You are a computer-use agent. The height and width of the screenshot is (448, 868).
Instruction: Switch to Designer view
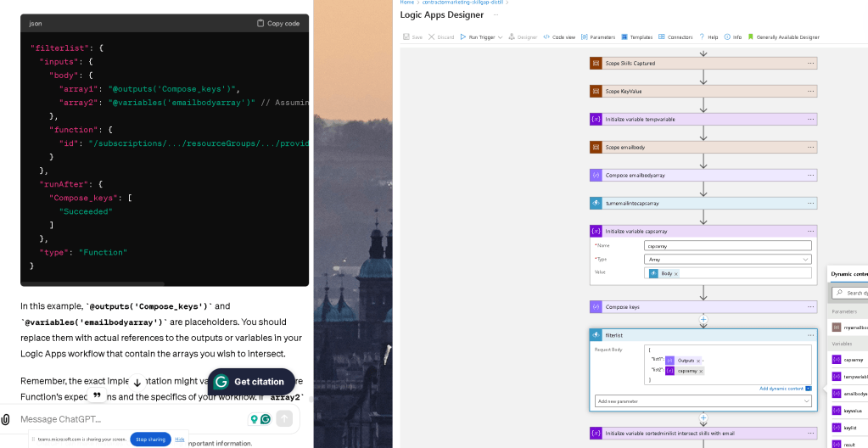523,37
